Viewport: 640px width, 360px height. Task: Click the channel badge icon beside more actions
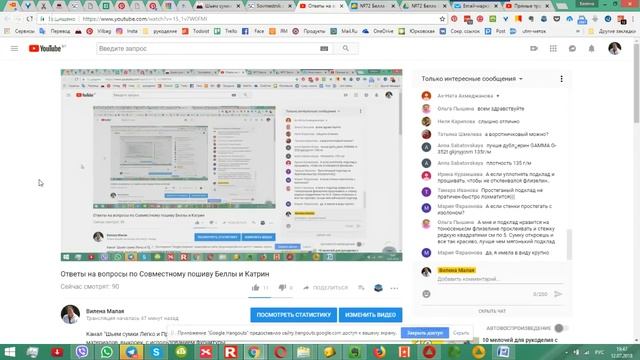(x=378, y=288)
